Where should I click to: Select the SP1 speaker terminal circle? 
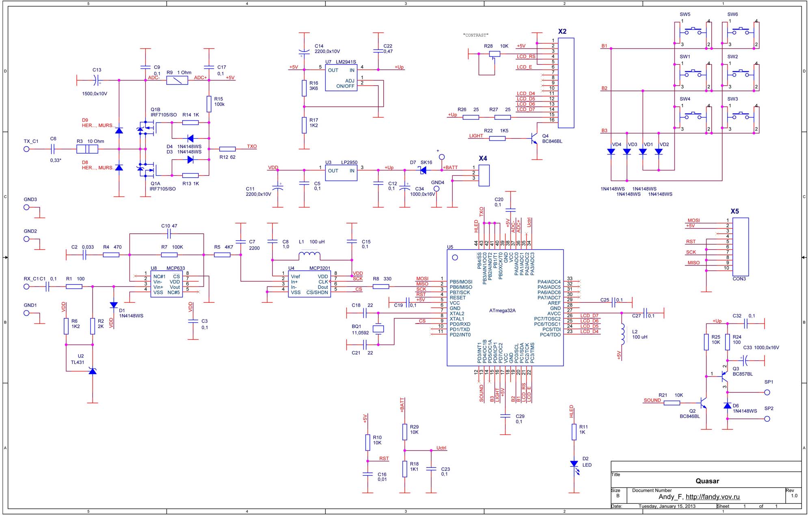(x=767, y=392)
